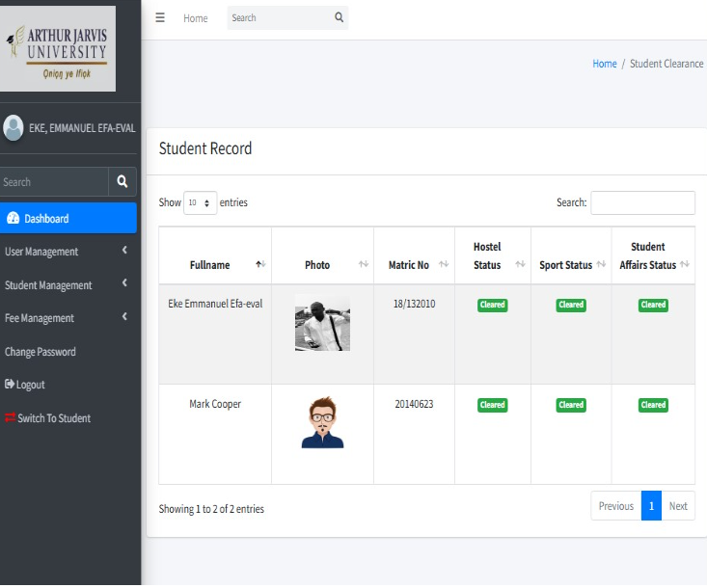
Task: Expand Fee Management chevron
Action: pyautogui.click(x=124, y=317)
